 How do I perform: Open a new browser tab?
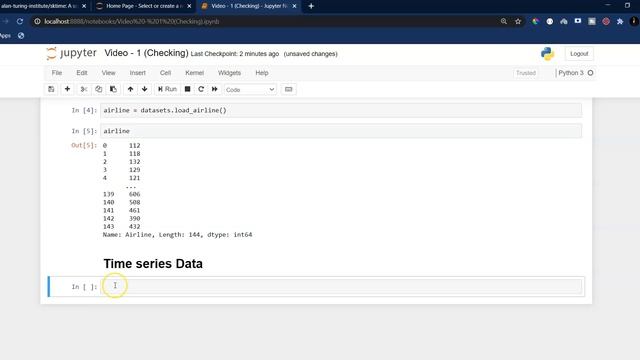[x=311, y=6]
